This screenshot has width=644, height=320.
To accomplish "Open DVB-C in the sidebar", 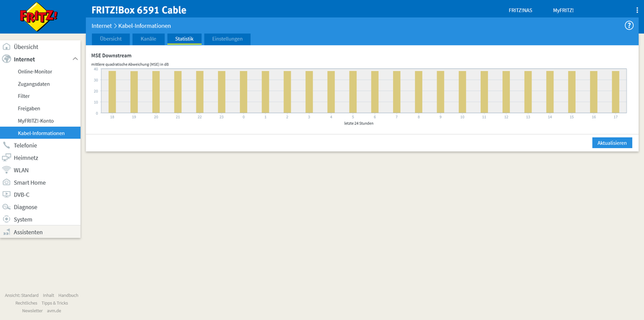I will pyautogui.click(x=40, y=194).
